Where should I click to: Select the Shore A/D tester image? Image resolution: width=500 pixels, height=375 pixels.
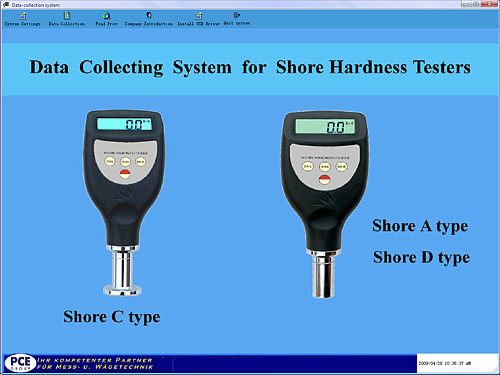(x=325, y=205)
